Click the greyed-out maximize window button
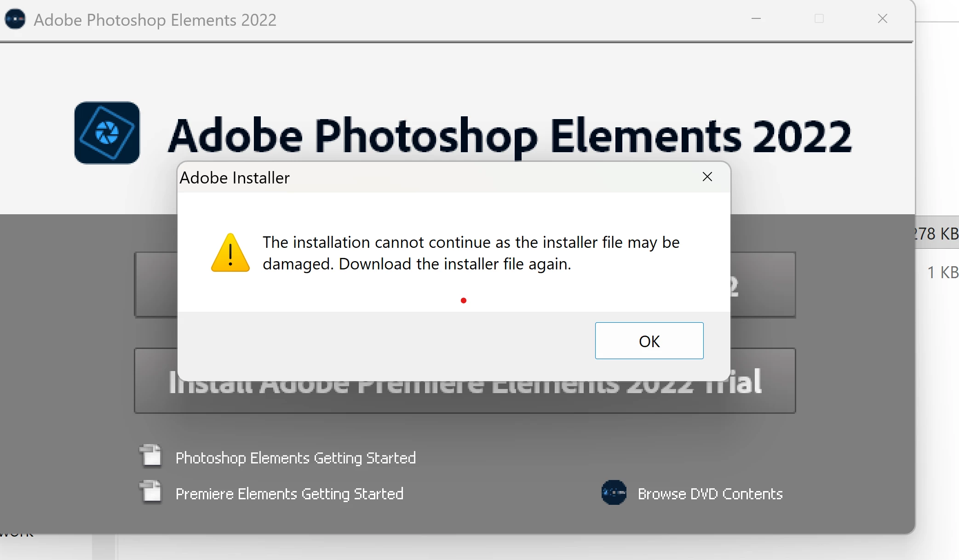The image size is (959, 560). click(x=819, y=19)
